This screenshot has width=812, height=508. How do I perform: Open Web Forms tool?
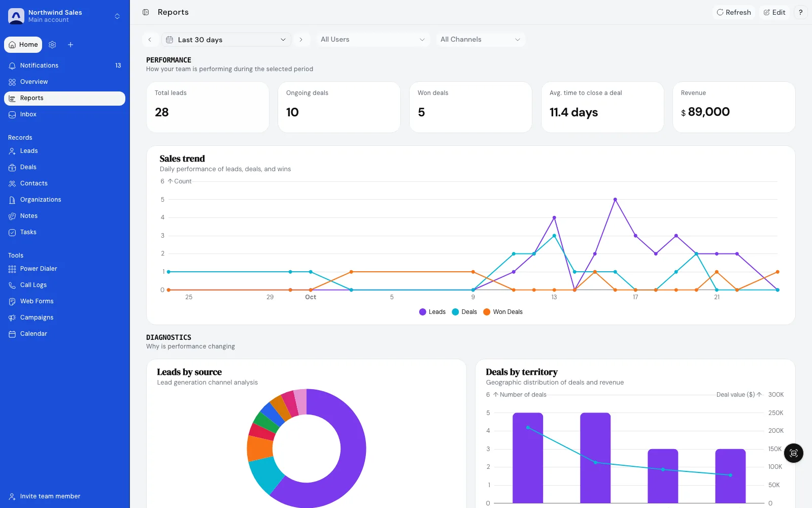(64, 301)
